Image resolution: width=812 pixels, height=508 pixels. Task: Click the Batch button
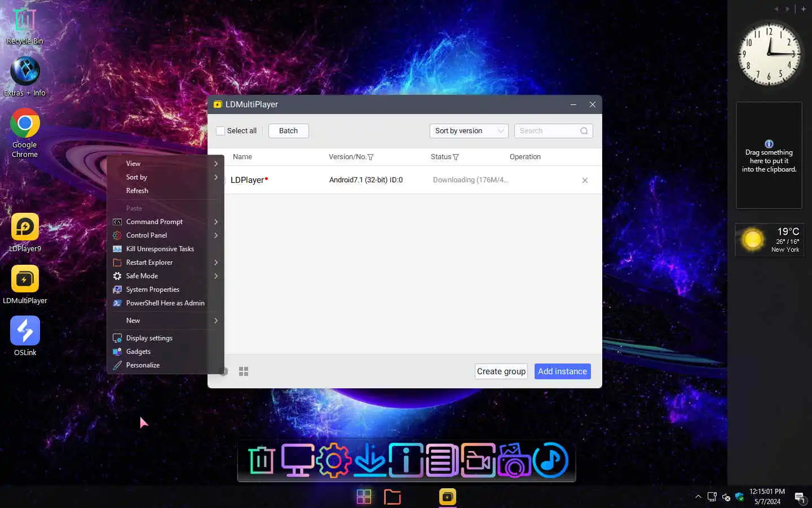(288, 131)
